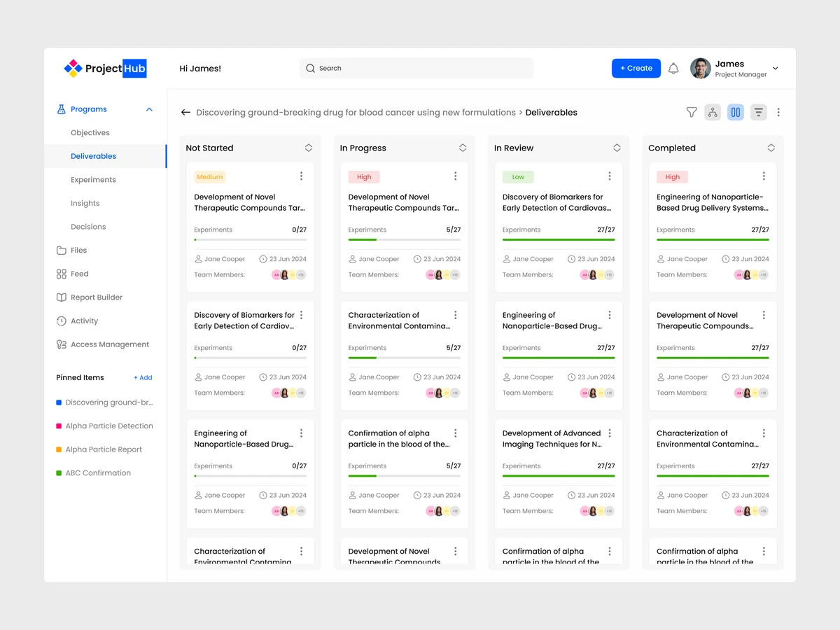This screenshot has height=630, width=840.
Task: Select the Feed grid icon
Action: (x=60, y=274)
